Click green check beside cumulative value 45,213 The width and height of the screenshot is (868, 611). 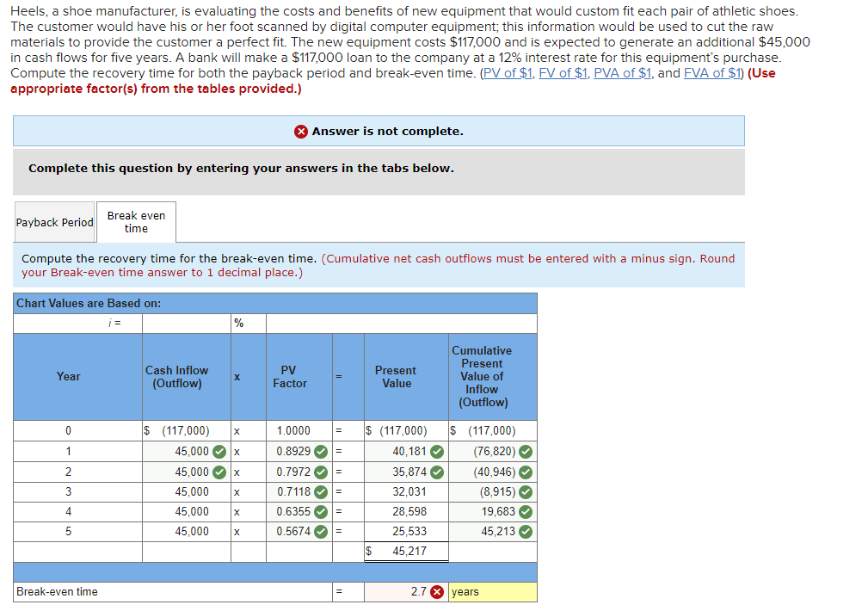(x=526, y=532)
